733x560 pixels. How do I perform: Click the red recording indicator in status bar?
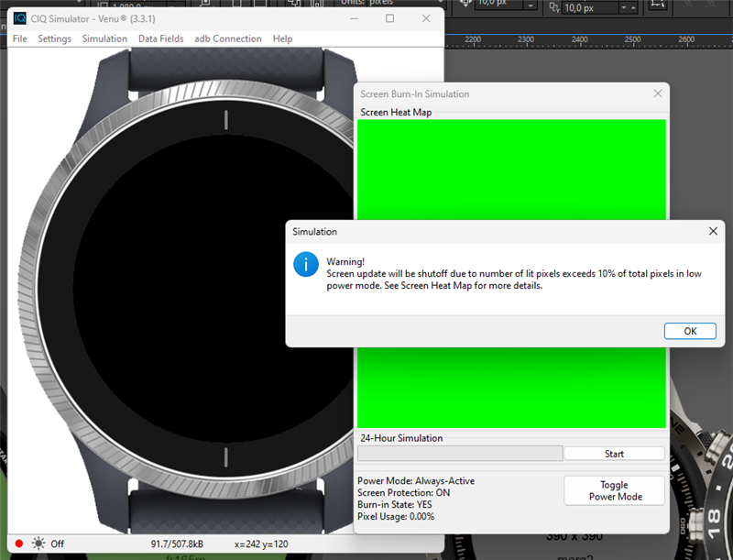[x=18, y=544]
